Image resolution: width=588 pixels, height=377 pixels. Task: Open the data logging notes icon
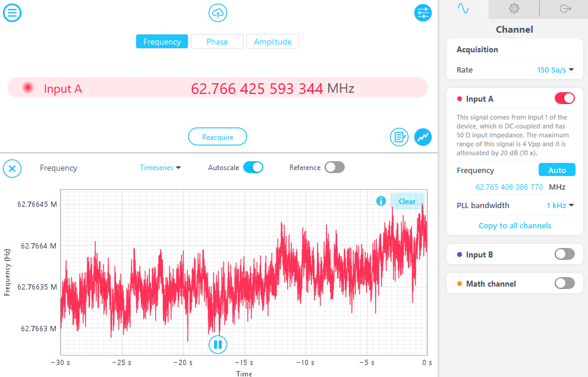point(399,137)
